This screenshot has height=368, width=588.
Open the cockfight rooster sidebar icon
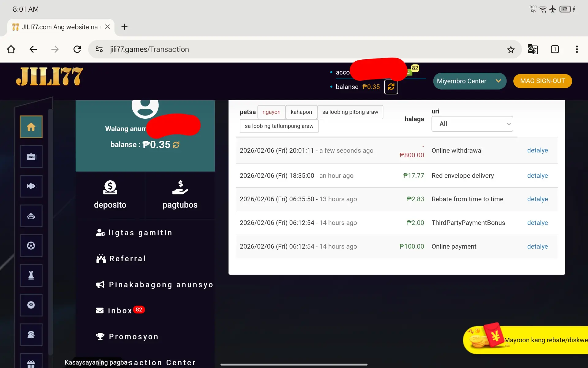tap(31, 335)
